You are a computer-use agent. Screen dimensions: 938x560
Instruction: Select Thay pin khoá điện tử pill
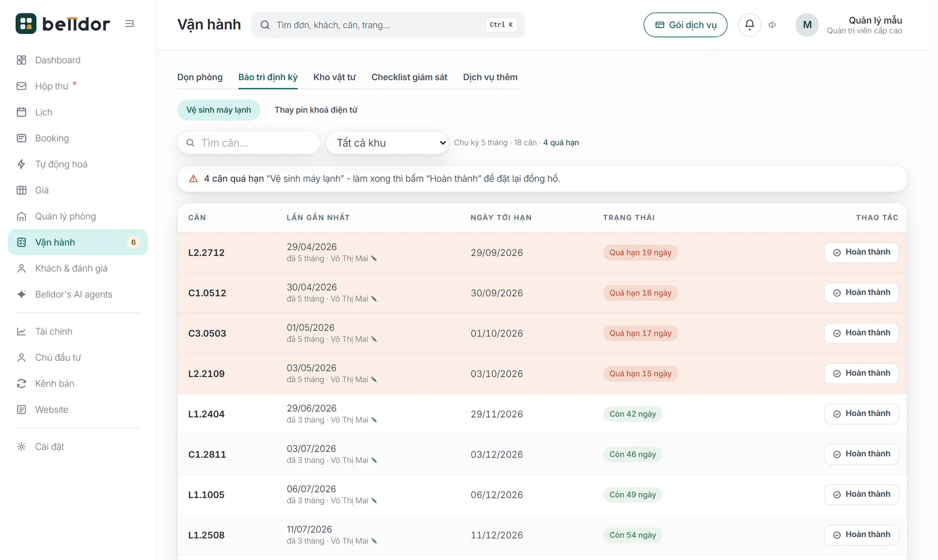[316, 110]
